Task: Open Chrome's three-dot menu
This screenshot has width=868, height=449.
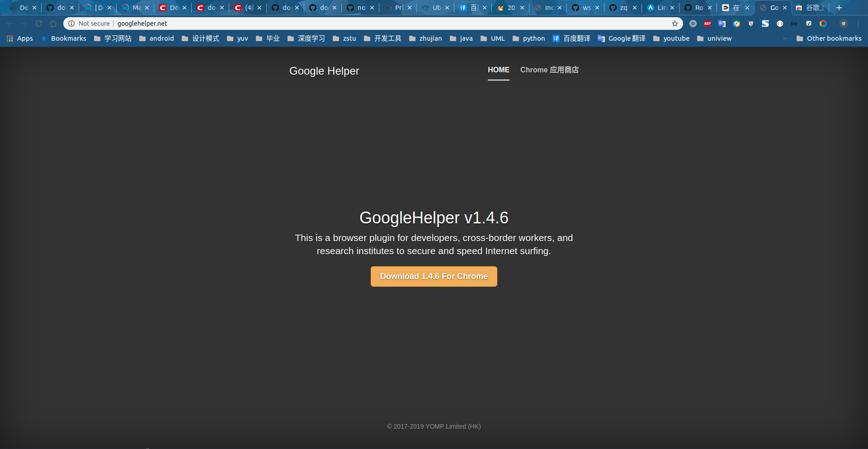Action: tap(858, 24)
